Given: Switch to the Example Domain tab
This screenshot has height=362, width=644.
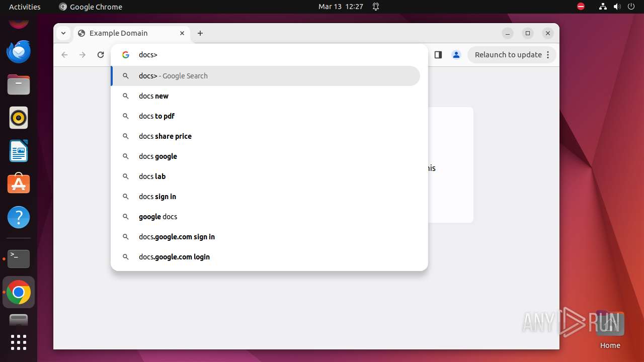Looking at the screenshot, I should 132,33.
